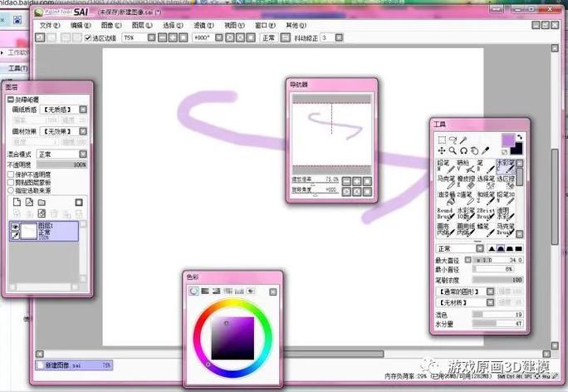Open the 图层 menu
568x392 pixels.
pyautogui.click(x=142, y=26)
